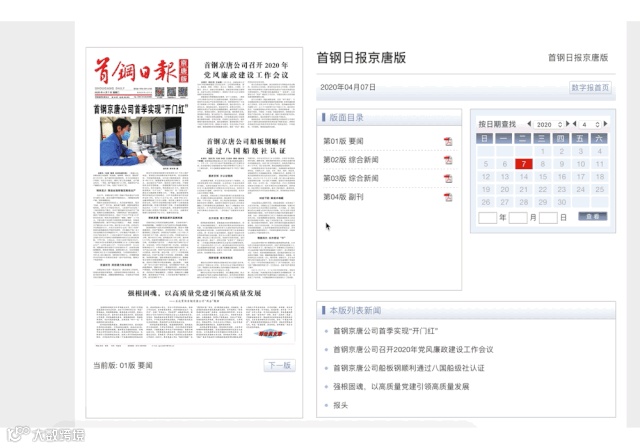The height and width of the screenshot is (448, 640).
Task: Select date 5 in the calendar
Action: click(x=486, y=164)
